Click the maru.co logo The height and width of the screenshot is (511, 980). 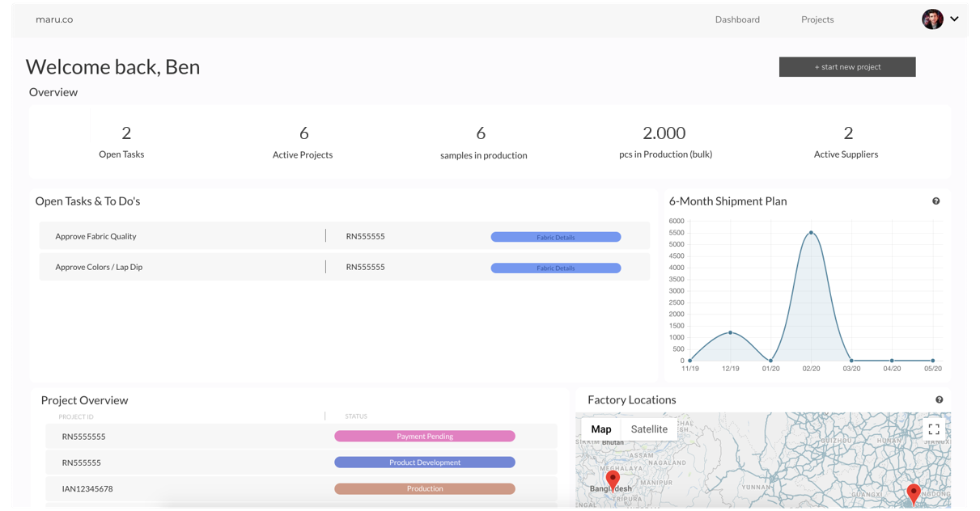coord(53,19)
